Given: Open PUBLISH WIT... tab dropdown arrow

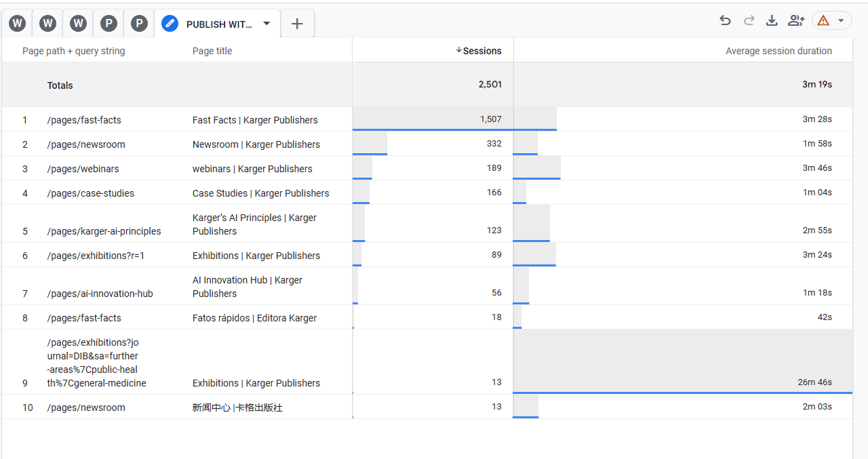Looking at the screenshot, I should point(267,23).
